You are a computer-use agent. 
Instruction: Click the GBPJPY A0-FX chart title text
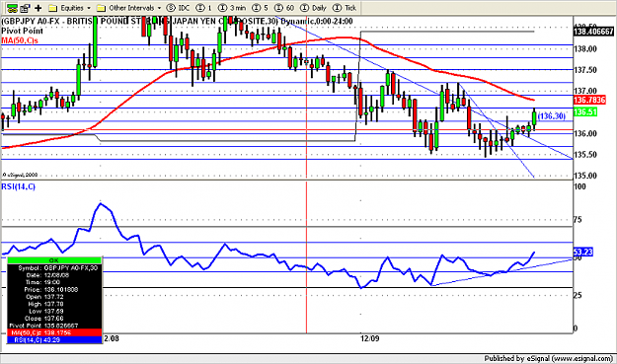click(177, 22)
